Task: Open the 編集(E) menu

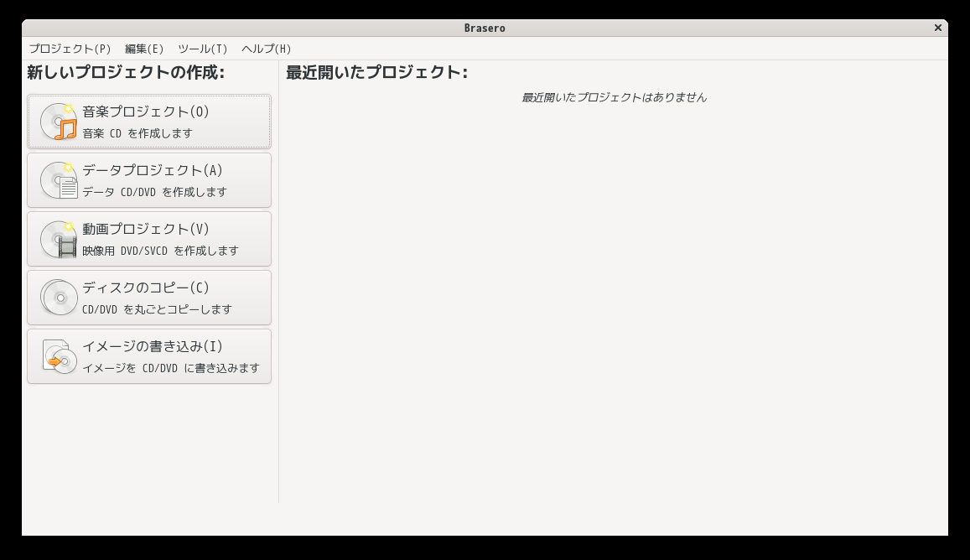Action: 144,49
